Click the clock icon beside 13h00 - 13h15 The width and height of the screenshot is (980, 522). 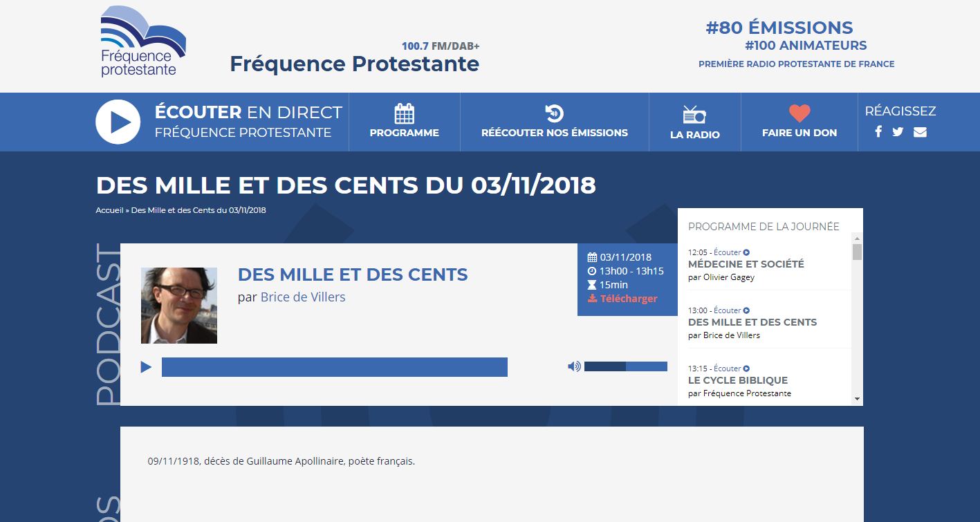(x=592, y=271)
